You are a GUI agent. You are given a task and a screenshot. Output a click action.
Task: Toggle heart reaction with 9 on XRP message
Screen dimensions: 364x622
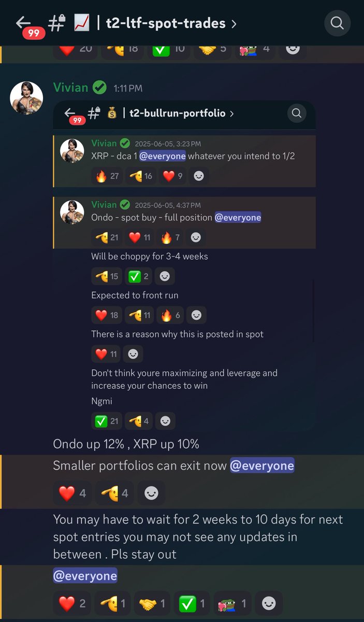pos(172,176)
